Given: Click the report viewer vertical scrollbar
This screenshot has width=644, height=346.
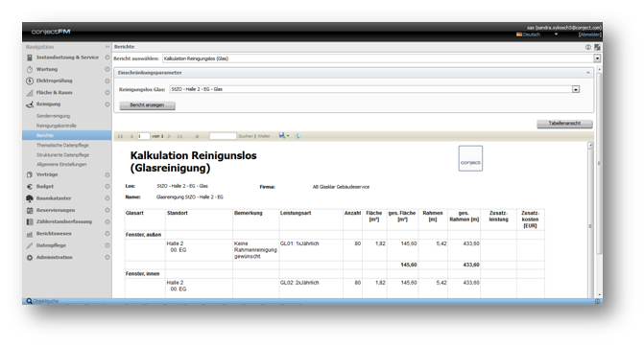Looking at the screenshot, I should tap(590, 219).
